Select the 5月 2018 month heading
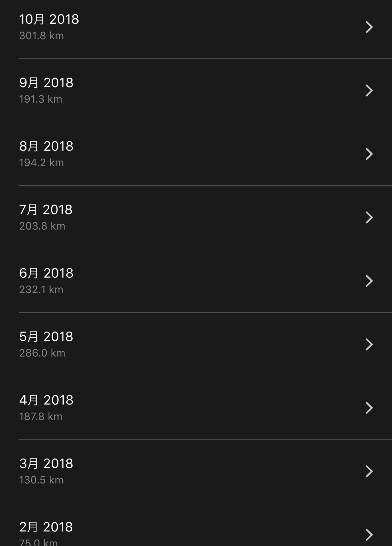392x546 pixels. [x=46, y=337]
